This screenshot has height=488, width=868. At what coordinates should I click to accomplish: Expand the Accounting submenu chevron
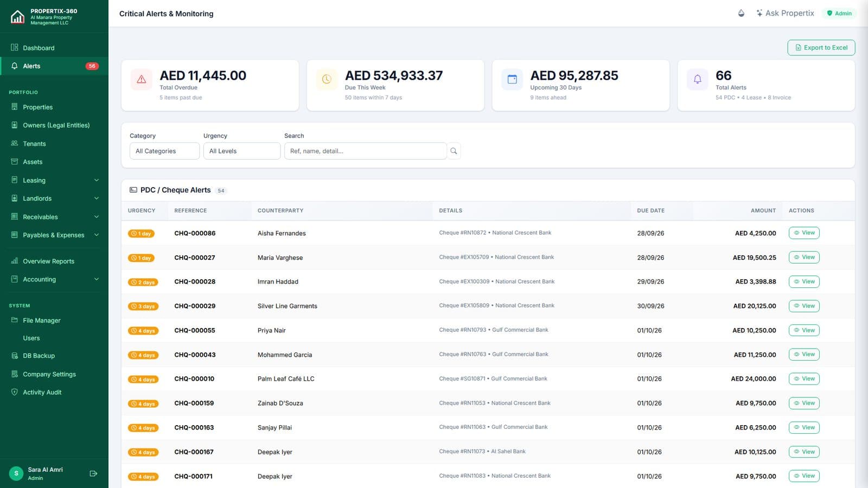coord(97,279)
